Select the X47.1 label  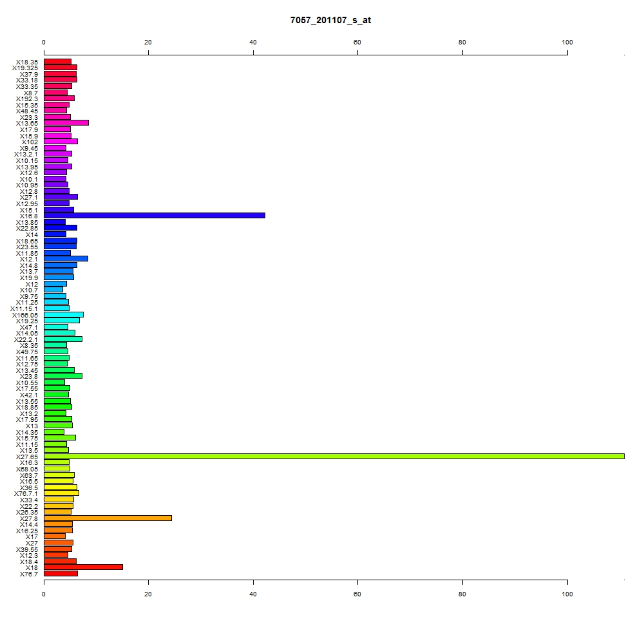(x=29, y=327)
